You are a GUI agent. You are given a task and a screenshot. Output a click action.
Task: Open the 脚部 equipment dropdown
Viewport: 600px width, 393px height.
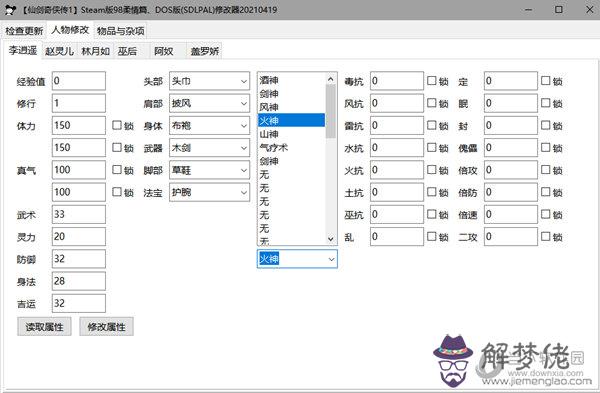[209, 170]
